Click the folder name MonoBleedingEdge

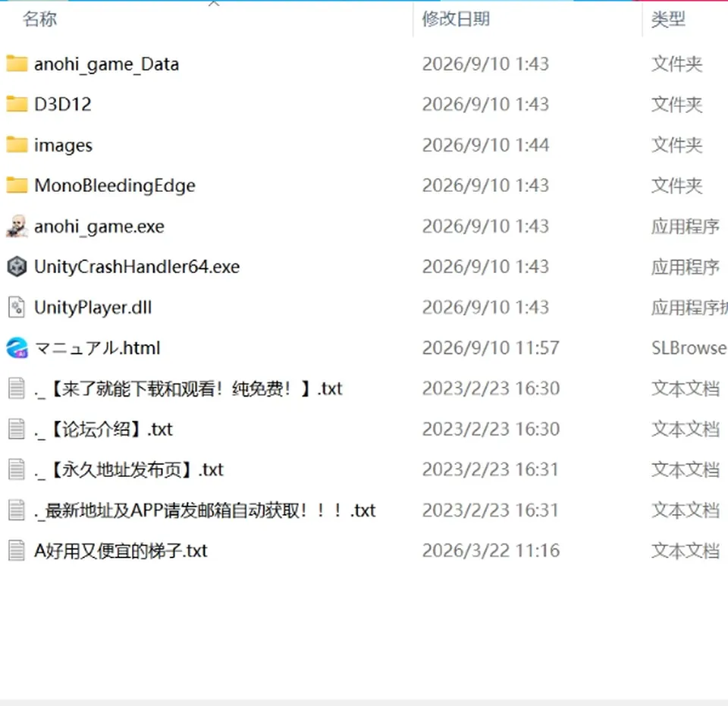pyautogui.click(x=115, y=186)
